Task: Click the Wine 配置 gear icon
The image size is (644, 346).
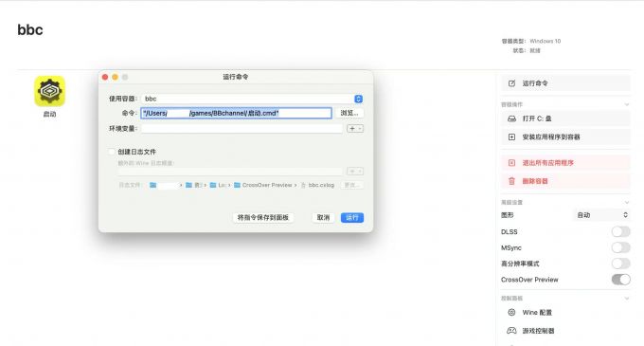Action: [511, 312]
